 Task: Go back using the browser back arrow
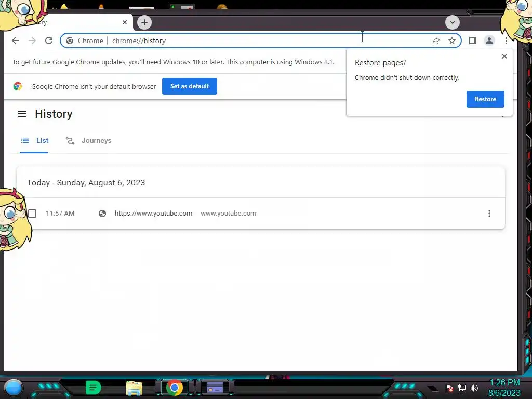(16, 41)
